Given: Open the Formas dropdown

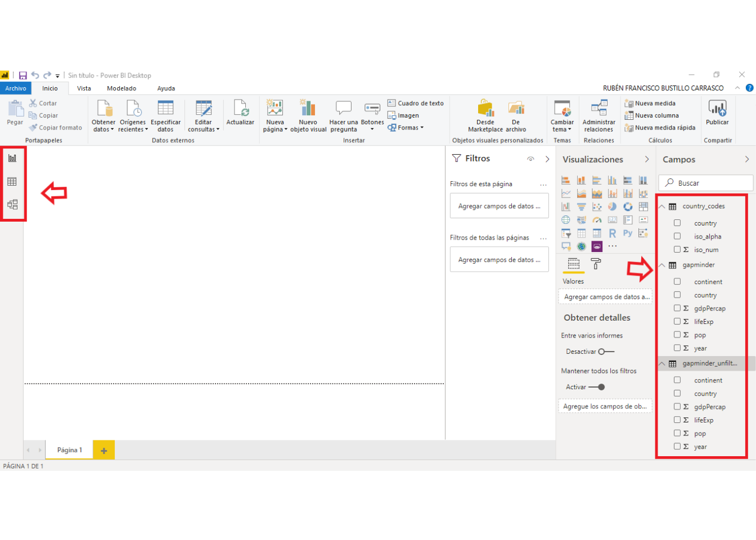Looking at the screenshot, I should point(406,128).
